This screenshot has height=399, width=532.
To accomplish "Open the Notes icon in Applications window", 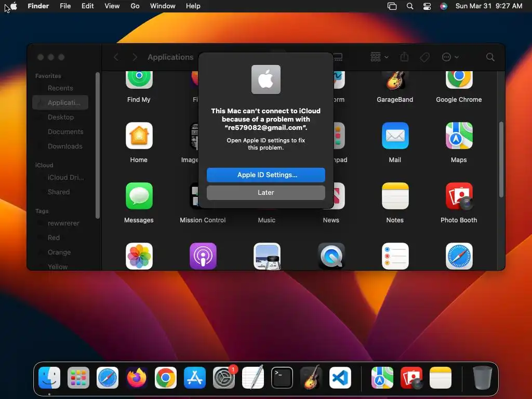I will coord(395,196).
